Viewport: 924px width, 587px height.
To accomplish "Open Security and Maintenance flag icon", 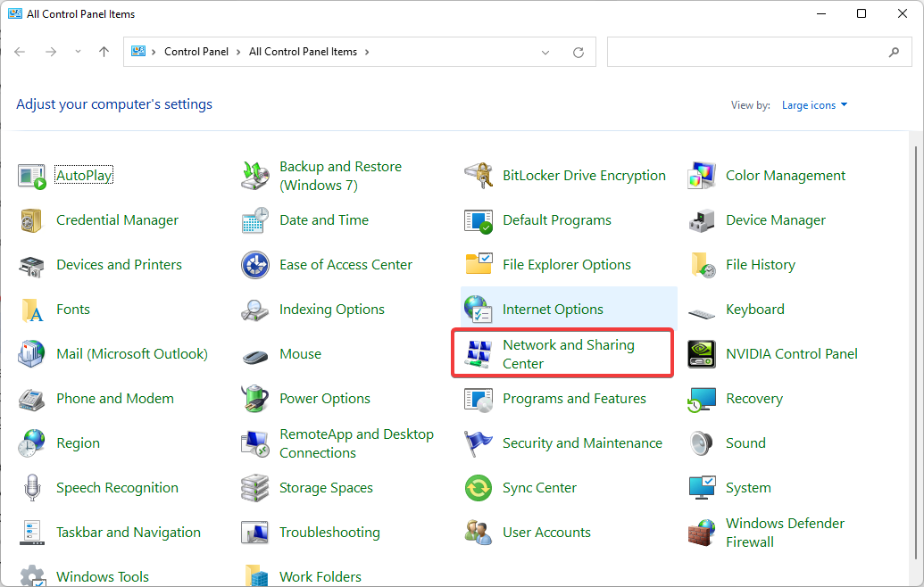I will point(479,443).
